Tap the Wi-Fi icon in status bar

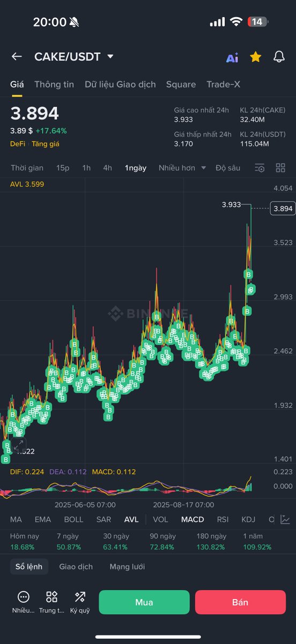[236, 21]
